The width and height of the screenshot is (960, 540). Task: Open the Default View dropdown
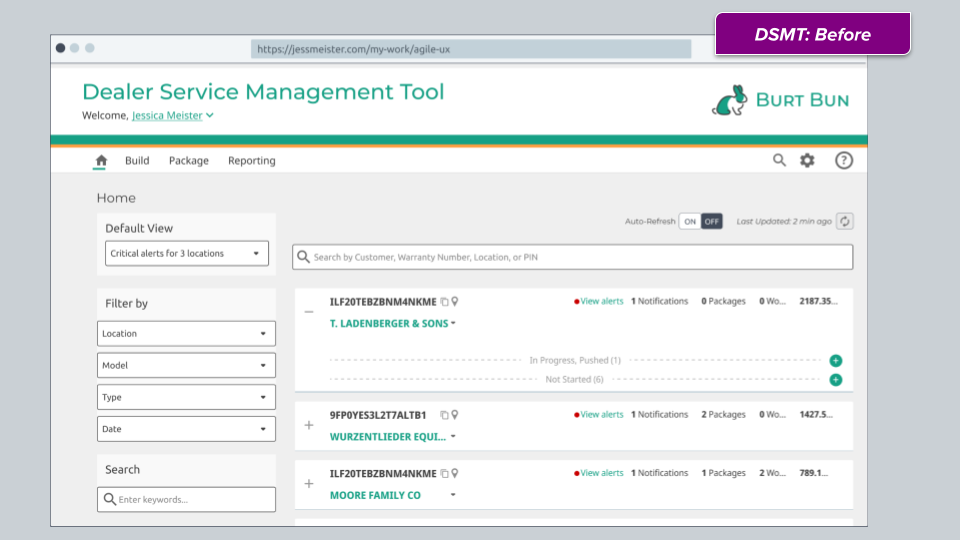pyautogui.click(x=187, y=253)
